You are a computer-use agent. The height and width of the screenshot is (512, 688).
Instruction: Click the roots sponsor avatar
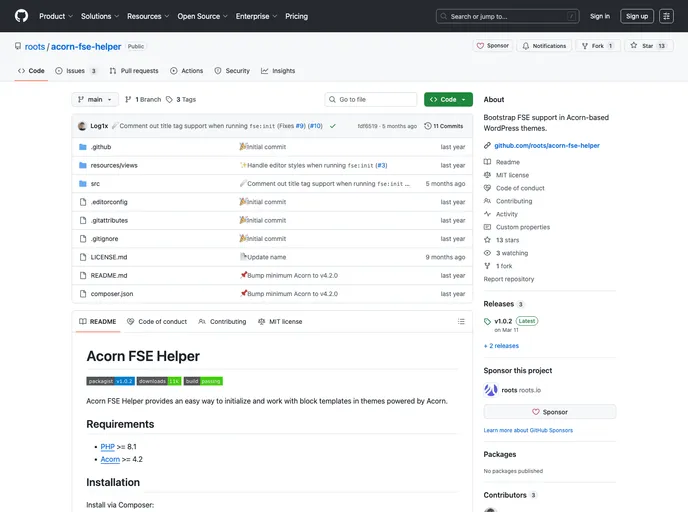[491, 390]
